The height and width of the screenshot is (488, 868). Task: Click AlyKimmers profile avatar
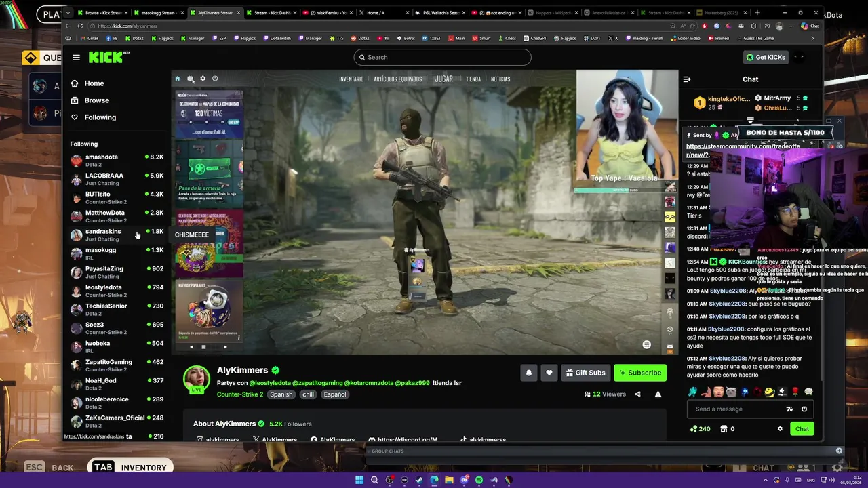tap(197, 378)
